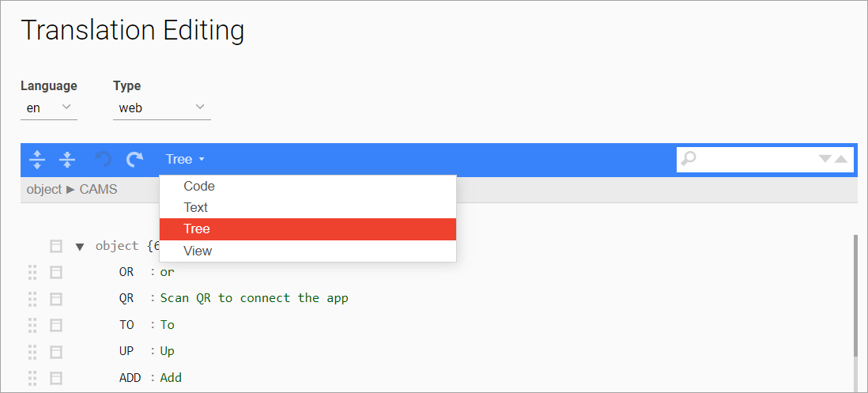Click the drag handle beside OR row
Image resolution: width=868 pixels, height=393 pixels.
(x=32, y=272)
